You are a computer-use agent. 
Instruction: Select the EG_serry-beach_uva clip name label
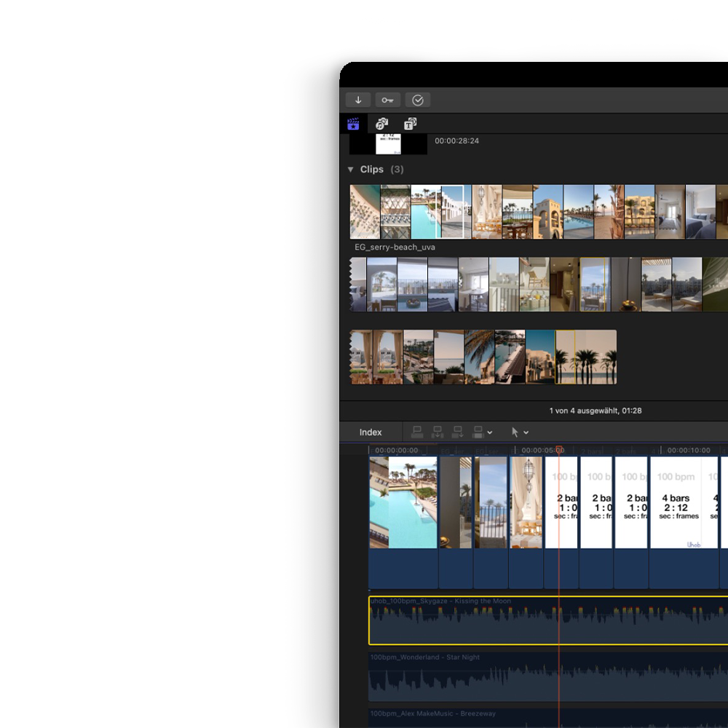click(395, 247)
